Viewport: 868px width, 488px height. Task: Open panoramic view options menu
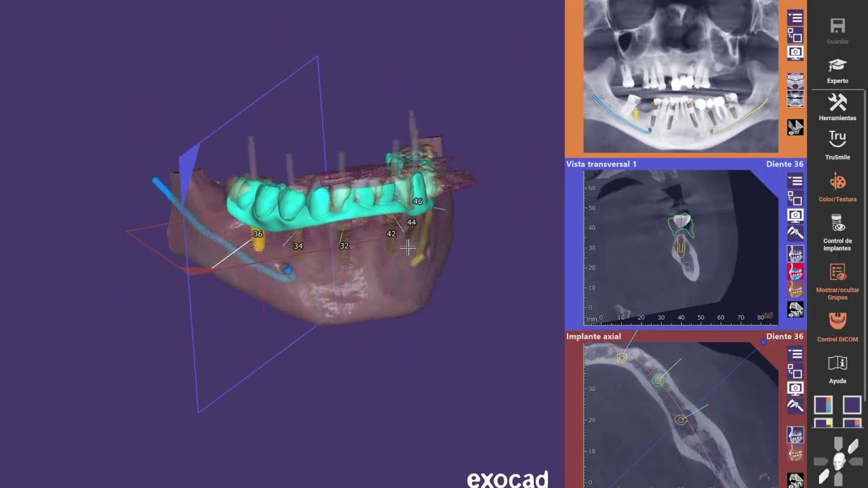coord(795,18)
